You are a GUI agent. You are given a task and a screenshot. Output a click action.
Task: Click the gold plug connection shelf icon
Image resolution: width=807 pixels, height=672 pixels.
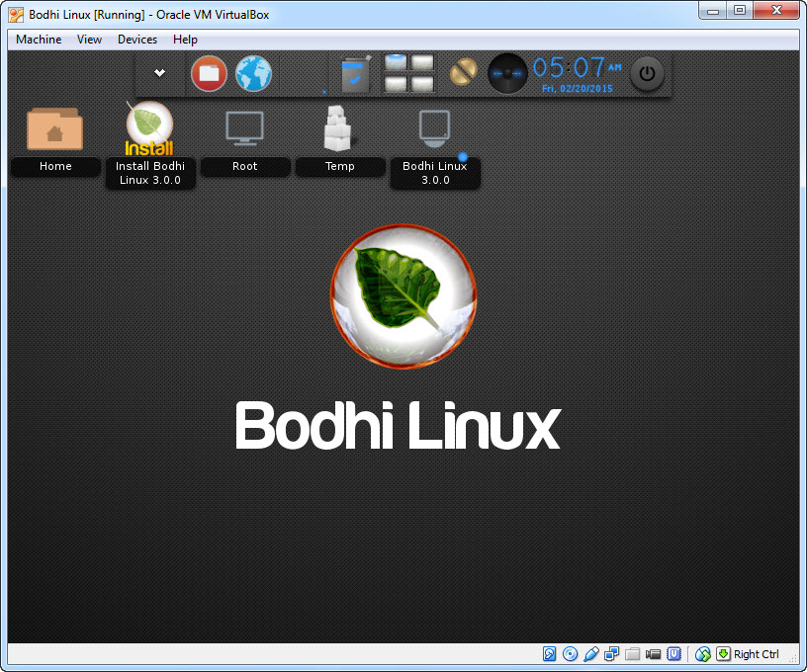click(x=463, y=72)
